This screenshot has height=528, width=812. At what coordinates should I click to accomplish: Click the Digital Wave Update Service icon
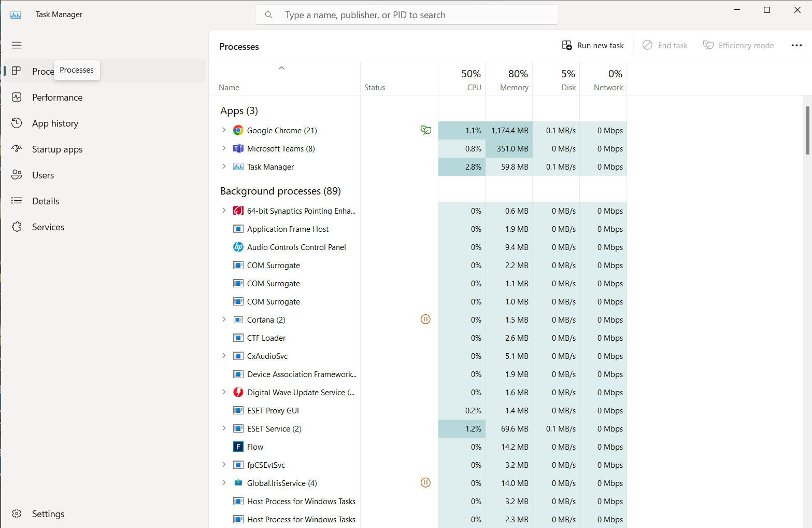coord(238,392)
